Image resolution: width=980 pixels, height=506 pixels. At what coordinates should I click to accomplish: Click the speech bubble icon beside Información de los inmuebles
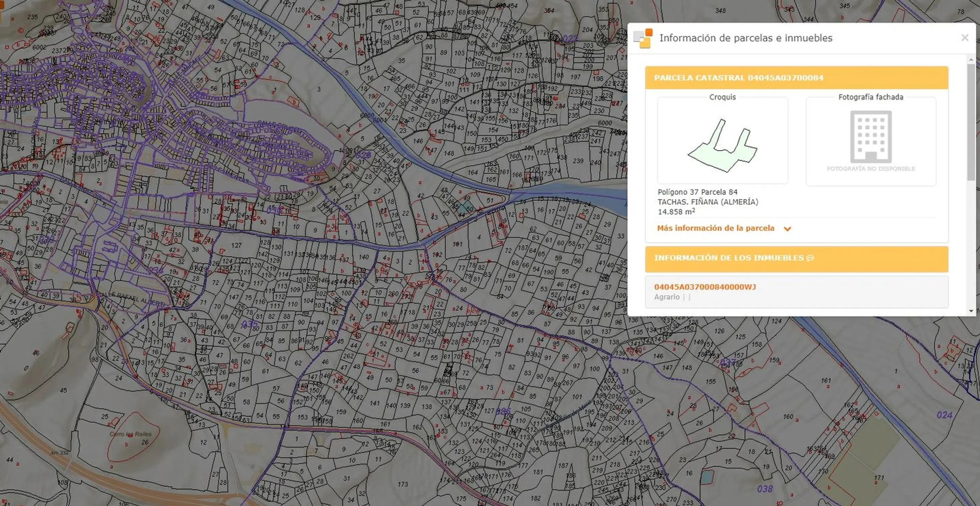810,258
